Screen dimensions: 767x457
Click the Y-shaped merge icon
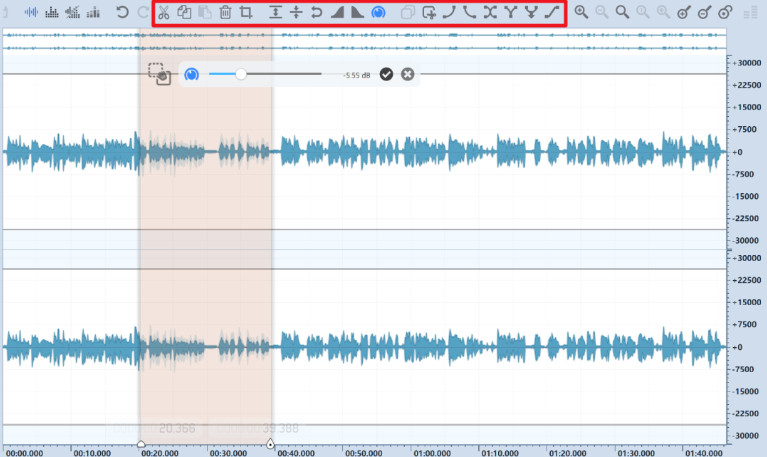511,12
